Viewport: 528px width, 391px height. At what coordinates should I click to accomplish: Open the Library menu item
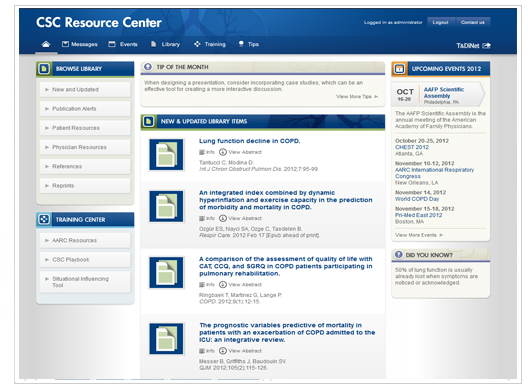point(165,44)
